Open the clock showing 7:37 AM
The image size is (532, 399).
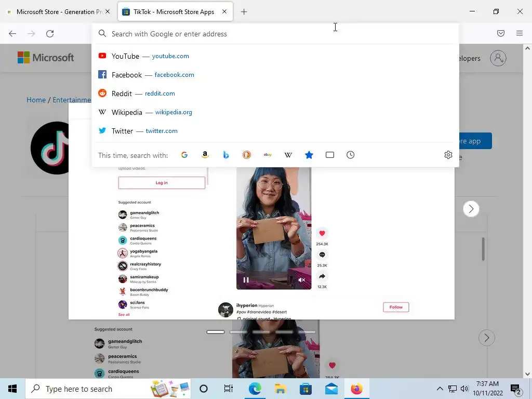click(487, 389)
